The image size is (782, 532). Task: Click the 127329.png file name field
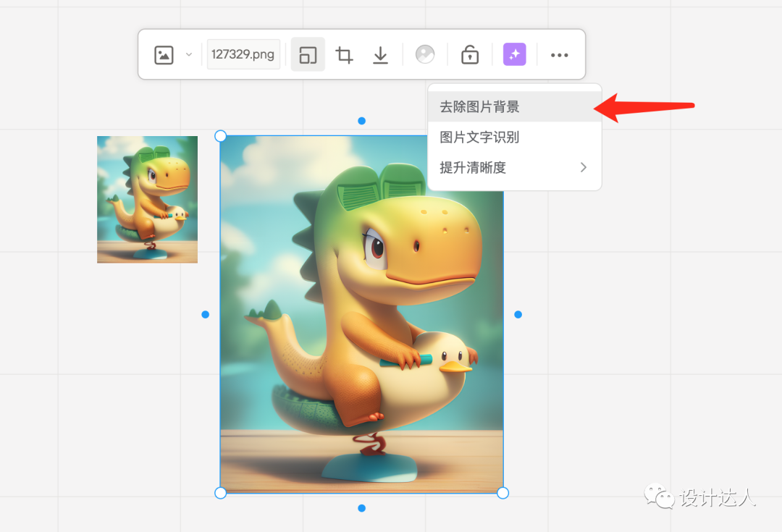pyautogui.click(x=243, y=55)
